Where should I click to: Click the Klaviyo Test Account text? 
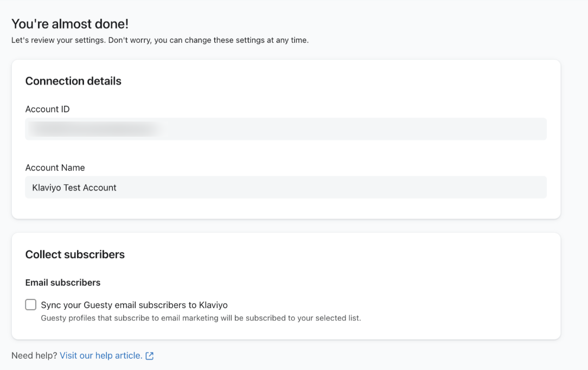pos(74,188)
